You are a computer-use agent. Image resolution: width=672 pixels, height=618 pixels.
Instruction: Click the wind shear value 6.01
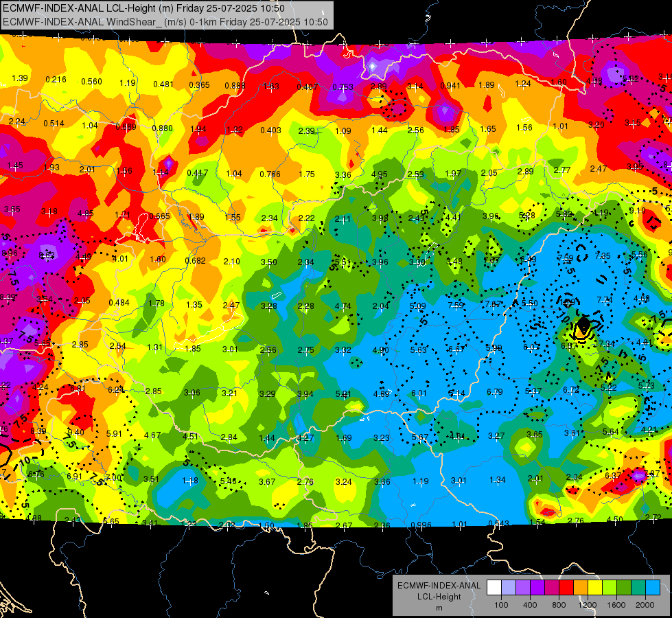(x=419, y=393)
